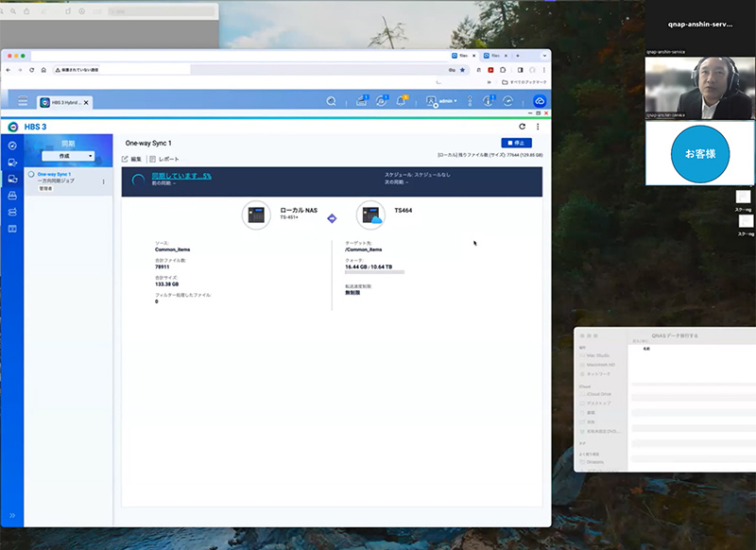
Task: Select デスクトップ in Finder sidebar
Action: click(x=598, y=404)
